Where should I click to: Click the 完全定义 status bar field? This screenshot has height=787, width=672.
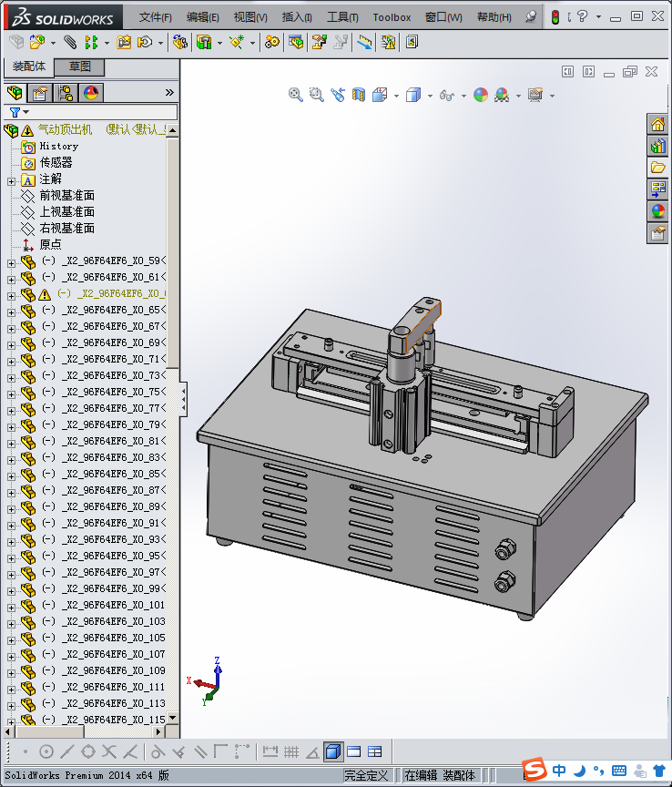point(367,775)
